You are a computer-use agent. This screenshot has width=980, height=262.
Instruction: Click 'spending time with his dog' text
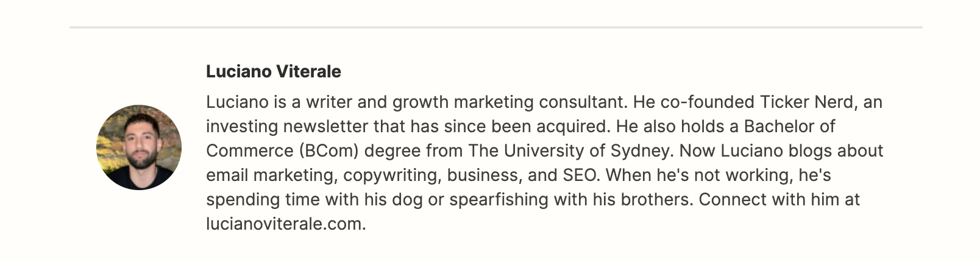tap(314, 199)
